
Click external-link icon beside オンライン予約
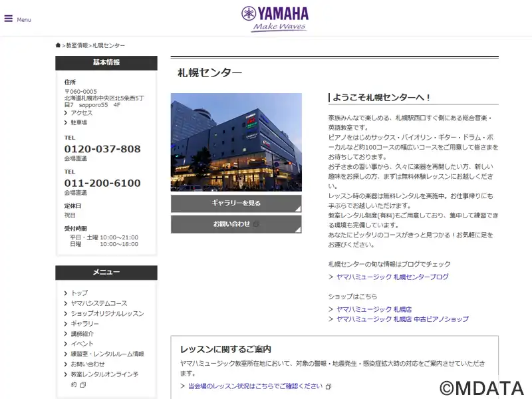[x=82, y=385]
